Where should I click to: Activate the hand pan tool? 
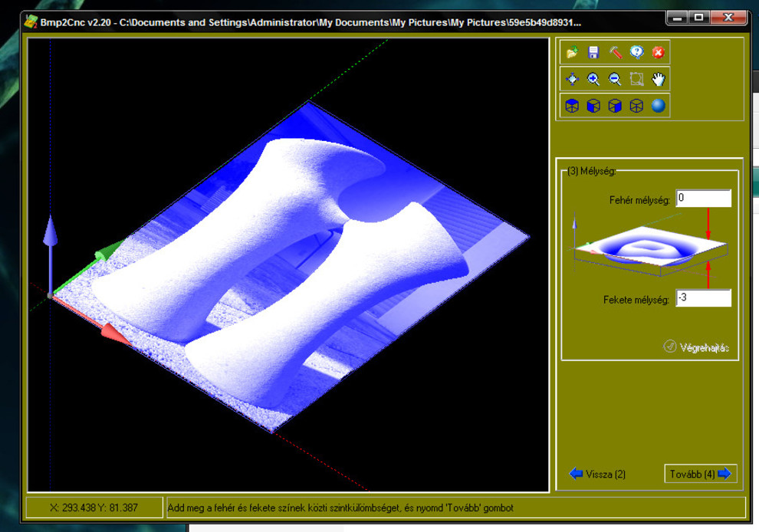659,79
